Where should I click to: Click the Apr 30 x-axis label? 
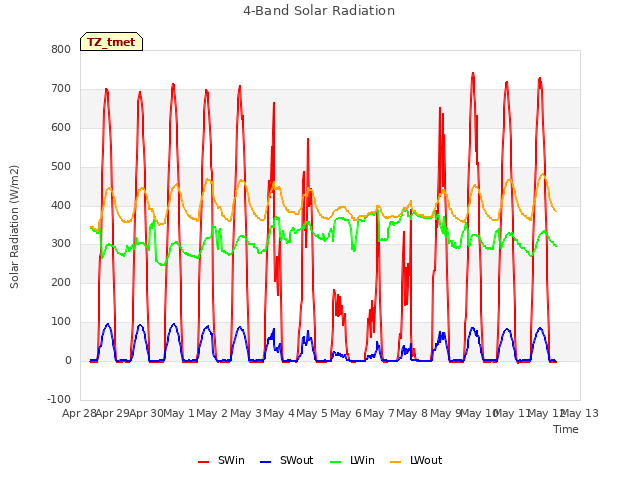[x=146, y=413]
